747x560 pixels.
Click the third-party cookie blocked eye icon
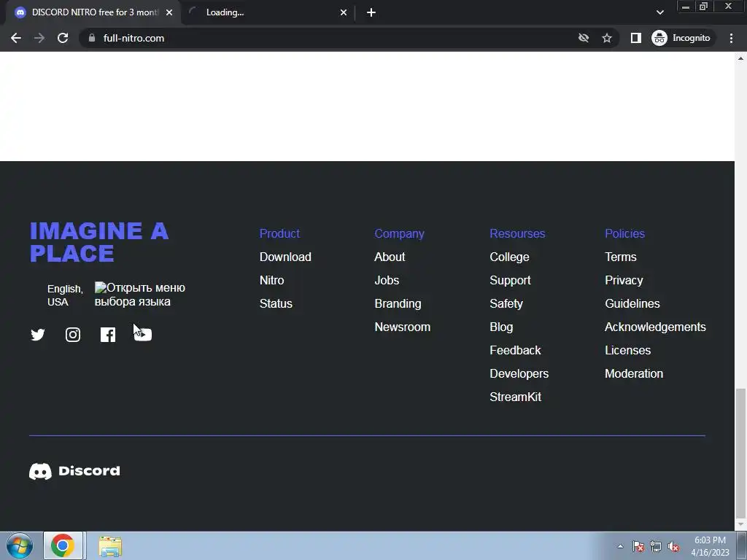(x=583, y=38)
